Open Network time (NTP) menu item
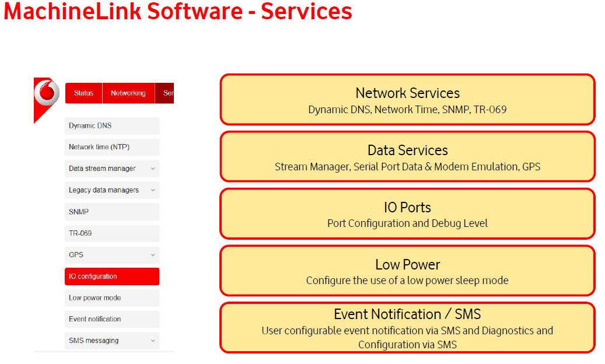Image resolution: width=605 pixels, height=364 pixels. (112, 147)
